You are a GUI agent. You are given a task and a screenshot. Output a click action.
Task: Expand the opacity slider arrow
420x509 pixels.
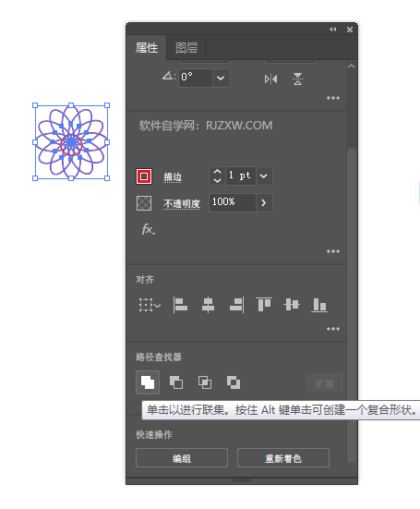[x=264, y=203]
